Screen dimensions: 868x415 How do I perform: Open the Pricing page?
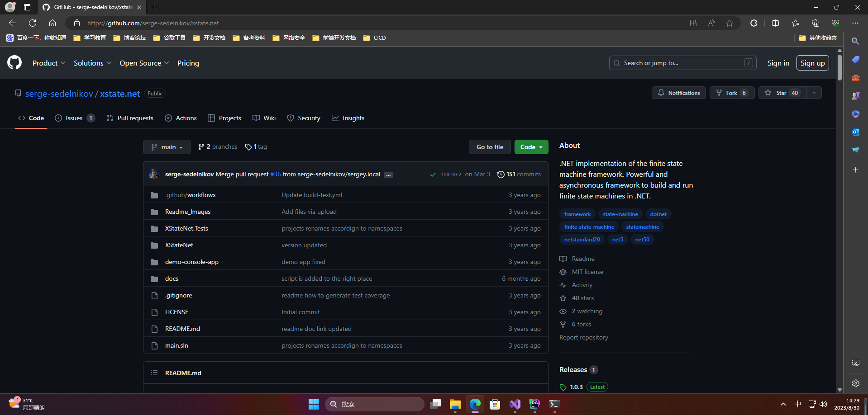click(188, 63)
